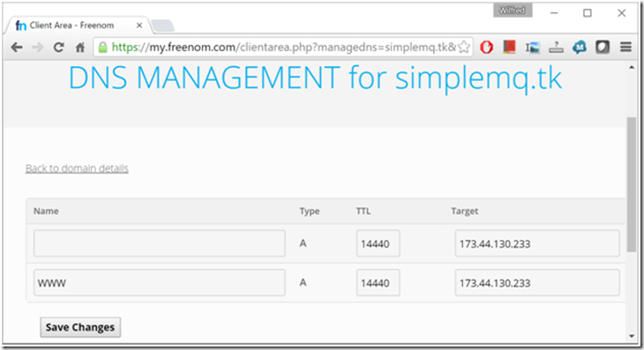Click the green padlock security icon
This screenshot has height=350, width=644.
(102, 48)
